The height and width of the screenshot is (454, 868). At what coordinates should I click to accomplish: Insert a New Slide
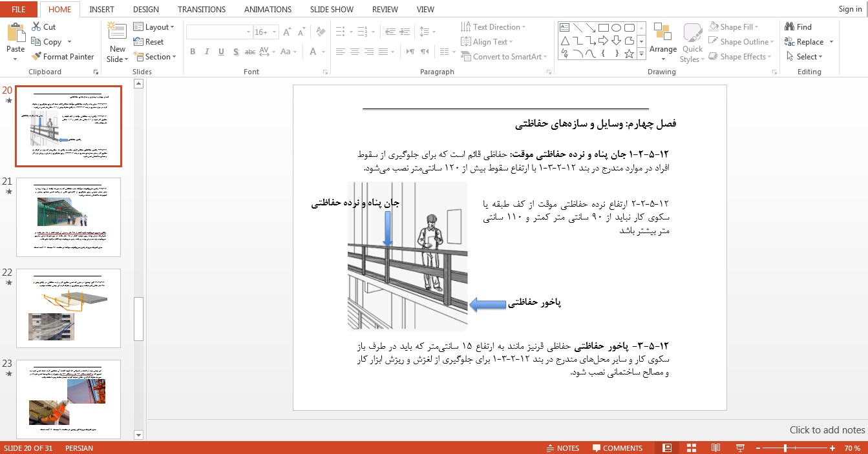click(117, 43)
